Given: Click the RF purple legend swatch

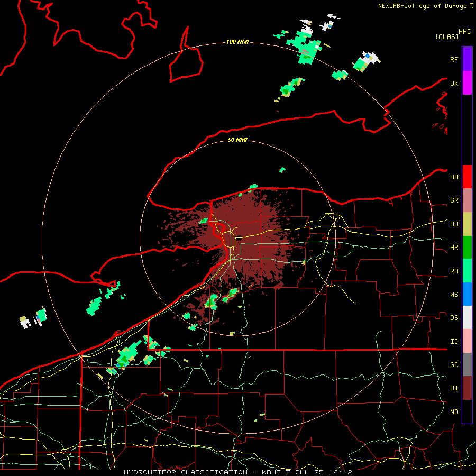Looking at the screenshot, I should tap(467, 59).
